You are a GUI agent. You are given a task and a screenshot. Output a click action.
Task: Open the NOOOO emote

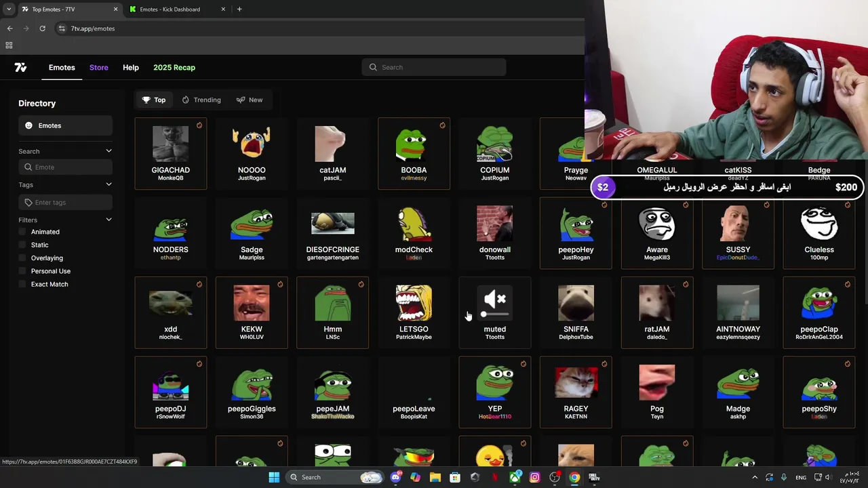tap(252, 153)
